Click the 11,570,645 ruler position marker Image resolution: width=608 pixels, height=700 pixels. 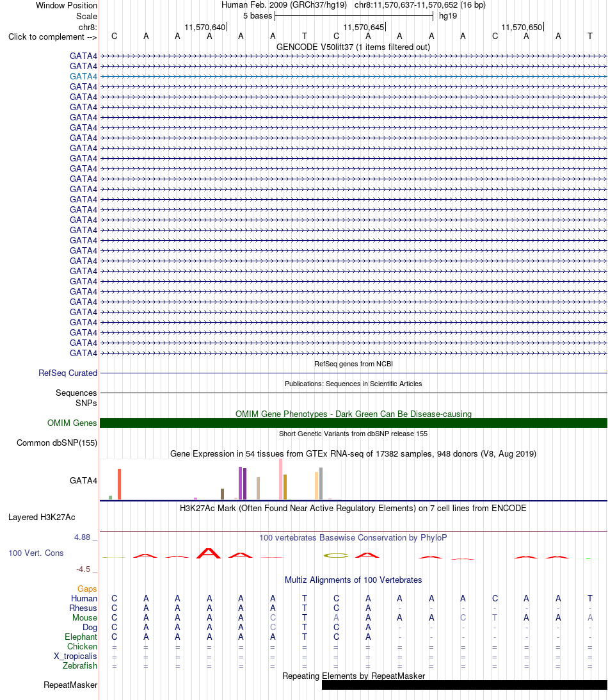[364, 28]
